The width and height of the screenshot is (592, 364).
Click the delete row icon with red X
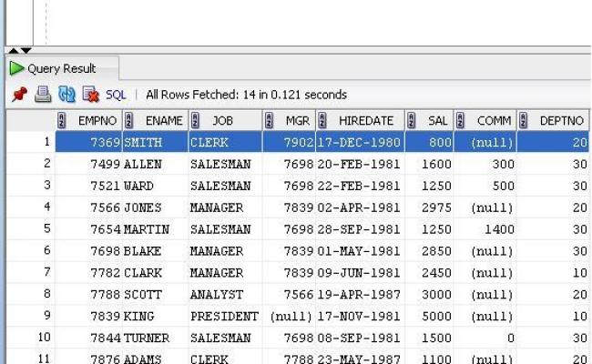click(91, 95)
